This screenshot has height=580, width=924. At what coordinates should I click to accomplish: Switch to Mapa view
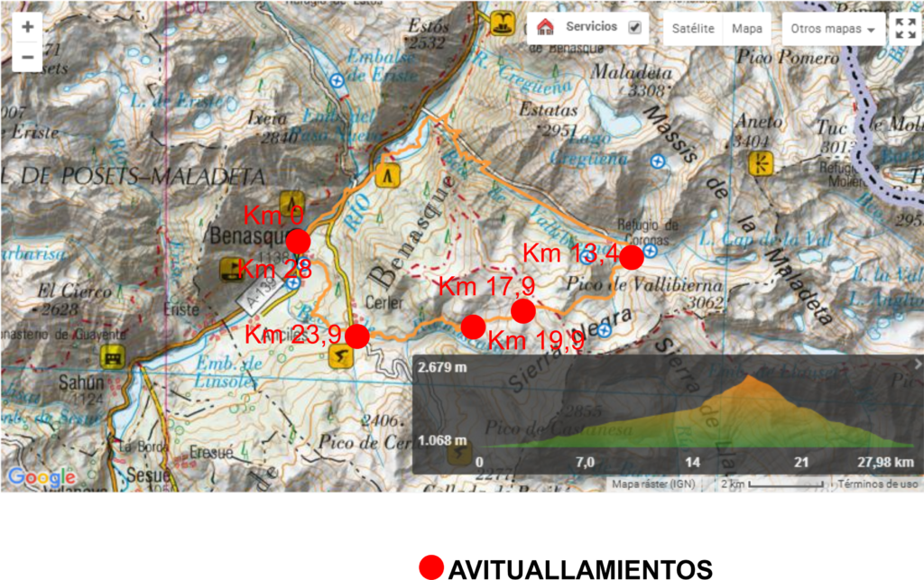tap(747, 28)
